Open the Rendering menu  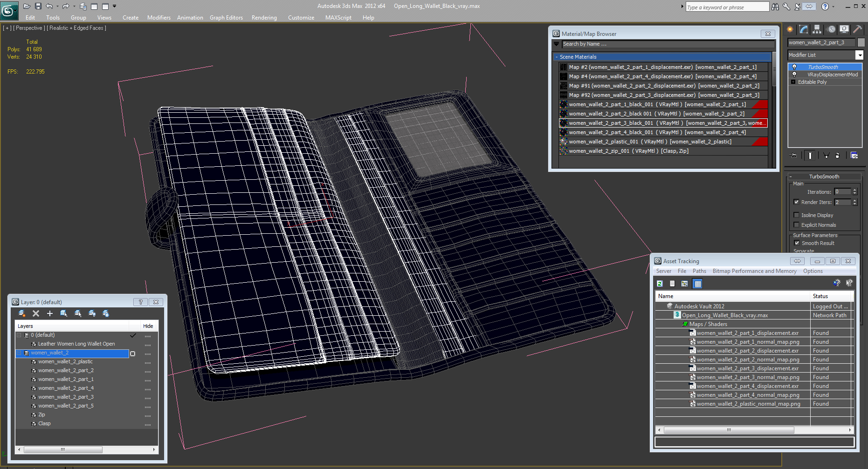click(264, 18)
